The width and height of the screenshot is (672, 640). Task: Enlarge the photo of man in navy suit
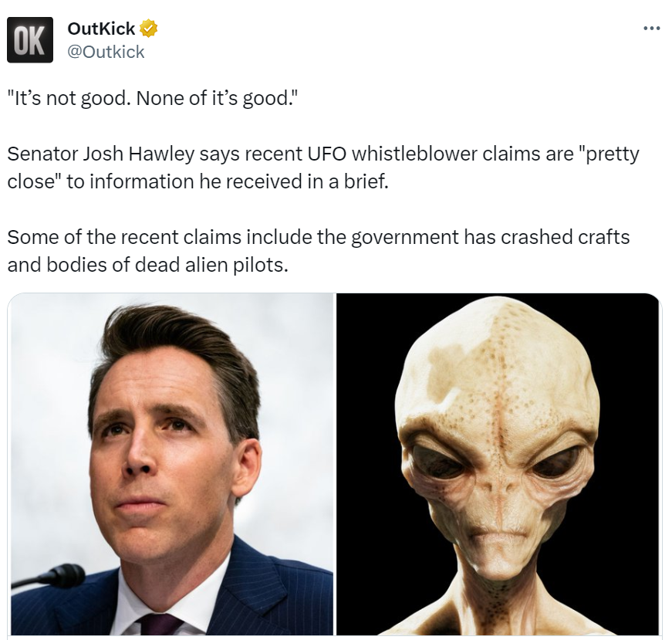coord(171,464)
